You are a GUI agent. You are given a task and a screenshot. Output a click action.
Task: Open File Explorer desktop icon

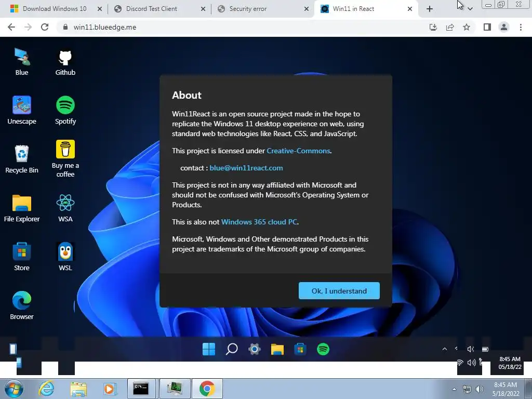[x=22, y=208]
